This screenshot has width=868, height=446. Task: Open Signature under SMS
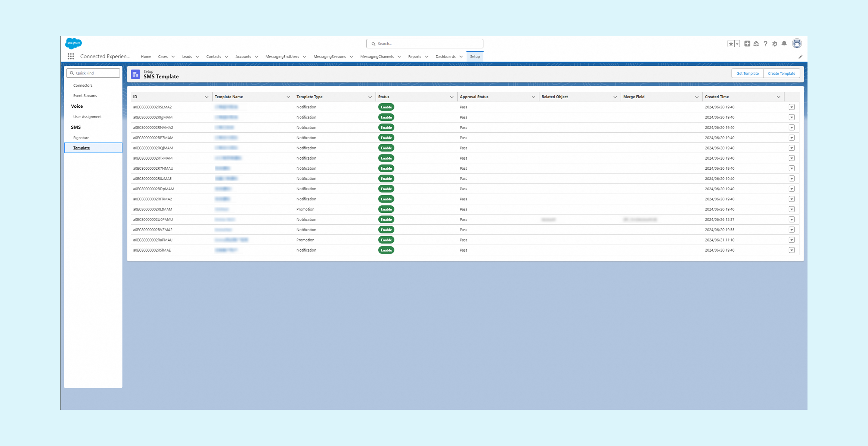[81, 138]
